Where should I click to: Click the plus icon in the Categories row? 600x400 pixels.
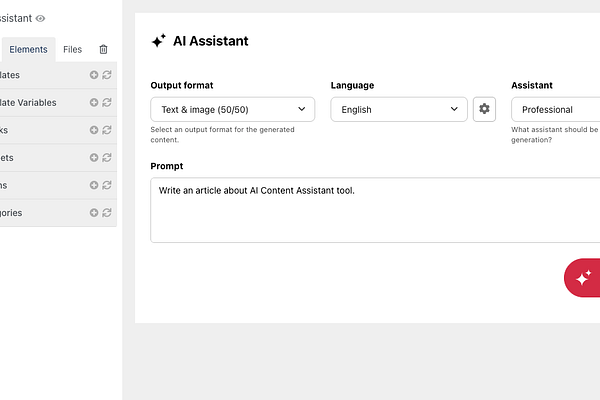94,212
